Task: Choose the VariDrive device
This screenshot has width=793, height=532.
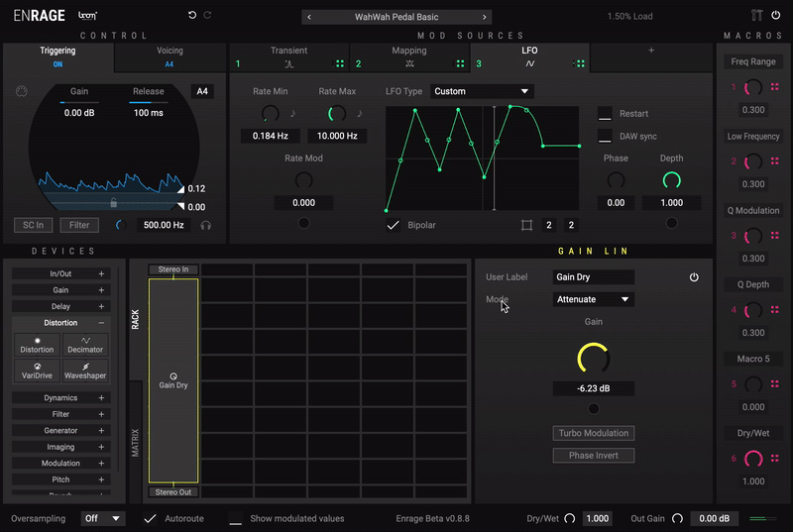Action: click(38, 370)
